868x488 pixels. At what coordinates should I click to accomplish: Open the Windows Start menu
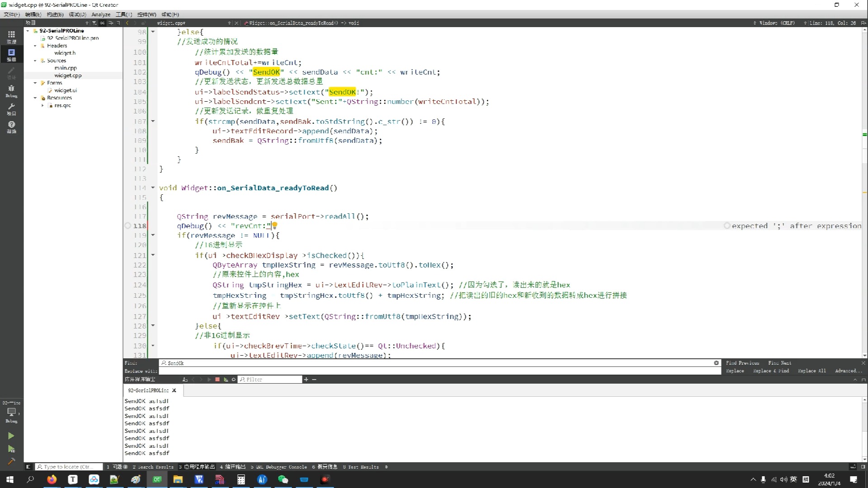(9, 479)
